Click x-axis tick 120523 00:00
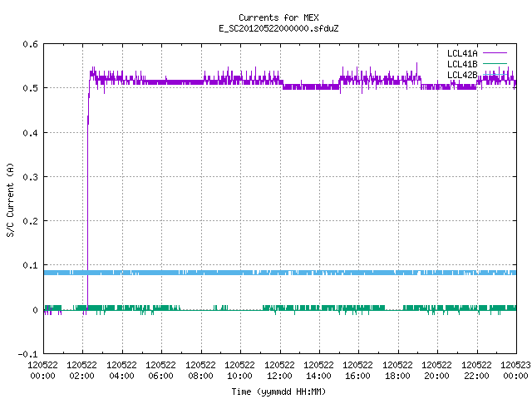The image size is (532, 399). [515, 370]
